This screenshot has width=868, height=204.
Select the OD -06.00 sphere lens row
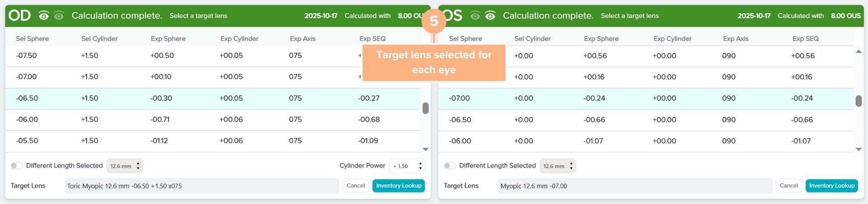tap(212, 120)
